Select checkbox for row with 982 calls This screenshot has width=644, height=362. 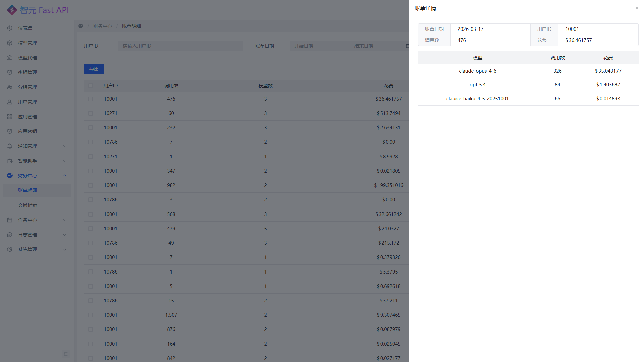click(91, 185)
